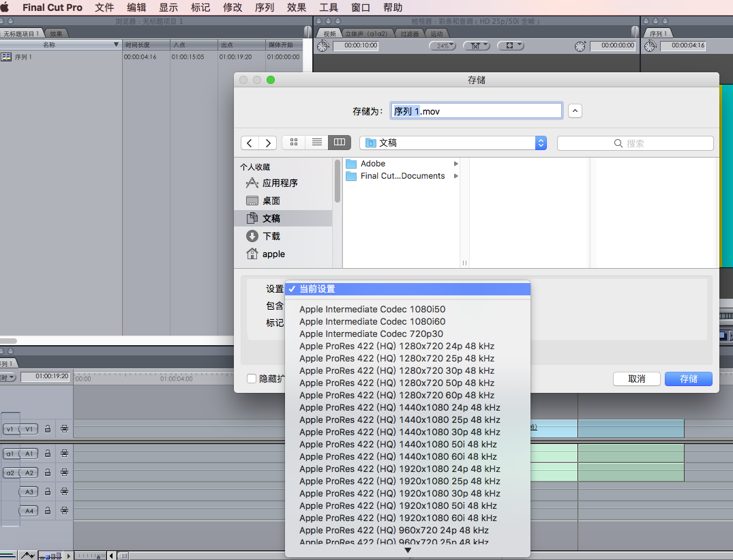Toggle the a2 source control

(10, 473)
